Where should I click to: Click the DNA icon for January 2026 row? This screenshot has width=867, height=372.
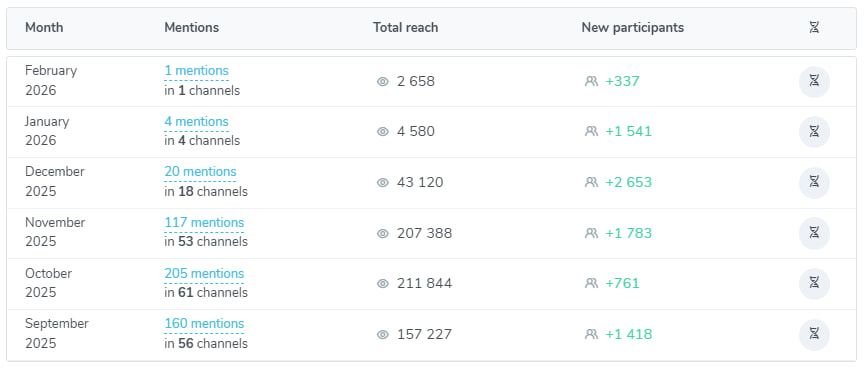[814, 132]
